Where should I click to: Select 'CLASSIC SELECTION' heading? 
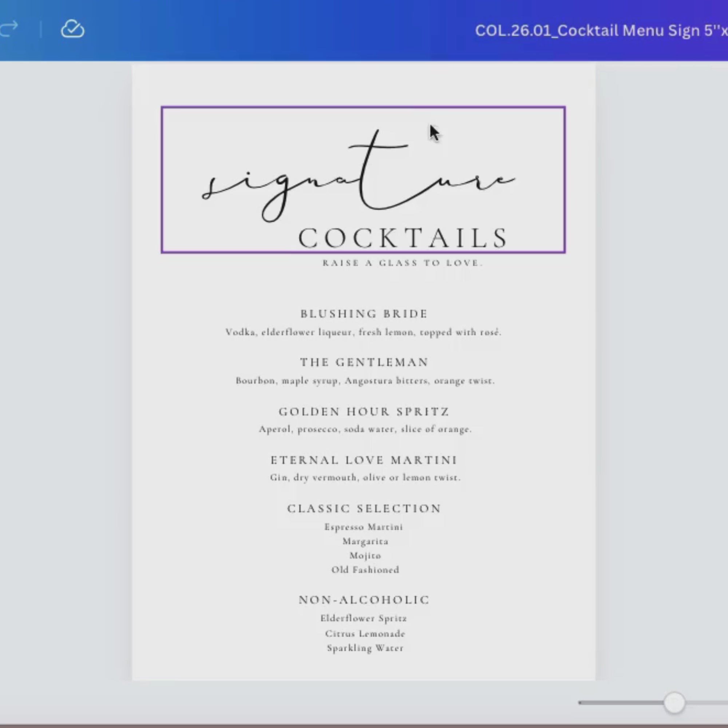[x=364, y=509]
